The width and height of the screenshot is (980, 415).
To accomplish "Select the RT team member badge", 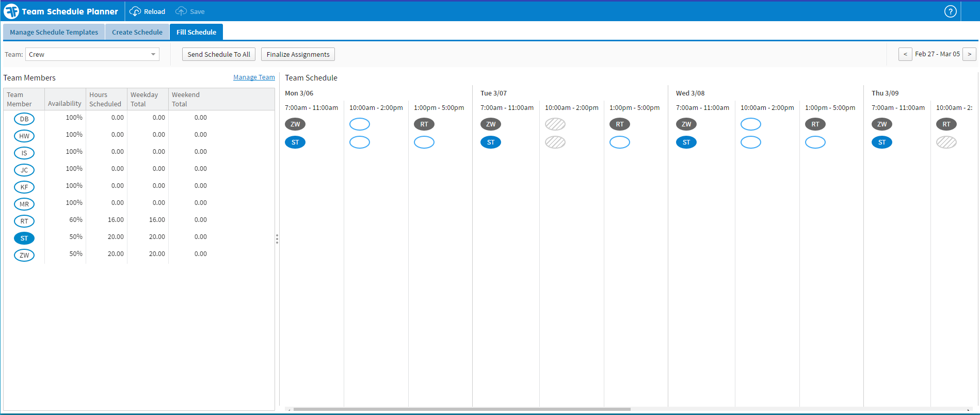I will click(24, 221).
